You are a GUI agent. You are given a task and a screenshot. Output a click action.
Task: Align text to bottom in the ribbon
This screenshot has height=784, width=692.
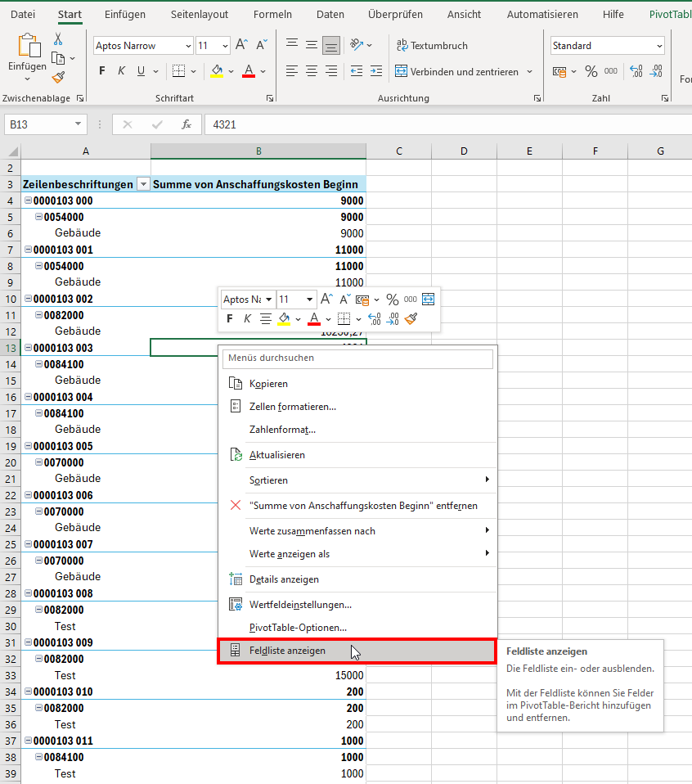[330, 46]
